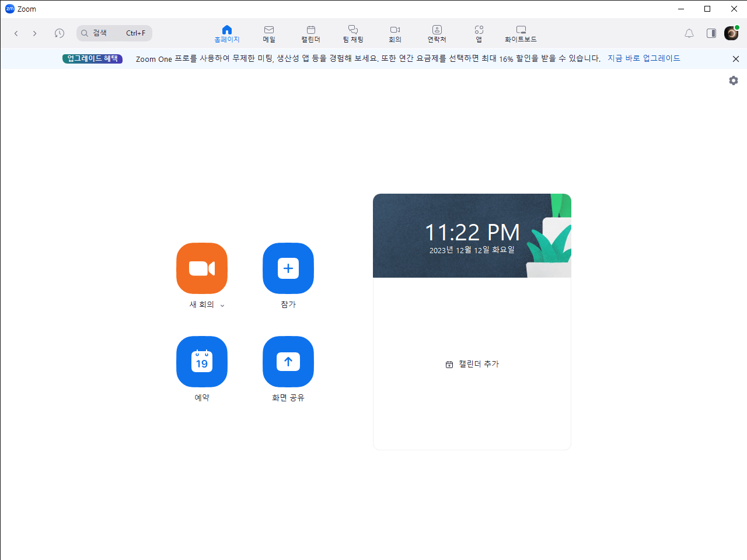Go to the 팀 채팅 tab
Viewport: 747px width, 560px height.
[x=353, y=34]
